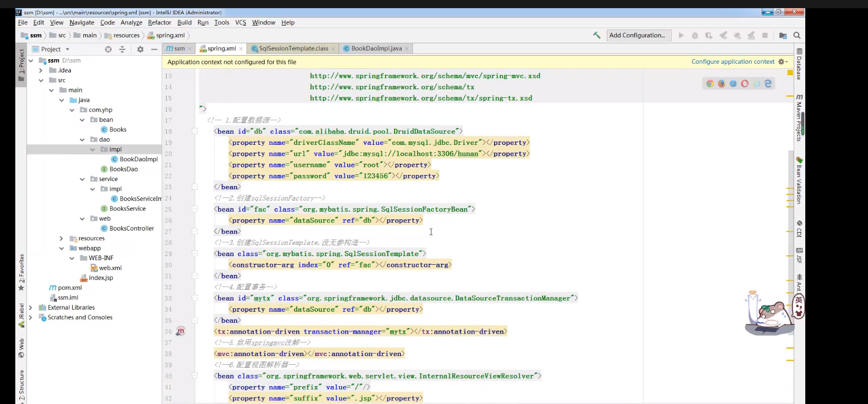This screenshot has height=404, width=868.
Task: Open in Chrome browser icon
Action: pos(710,84)
